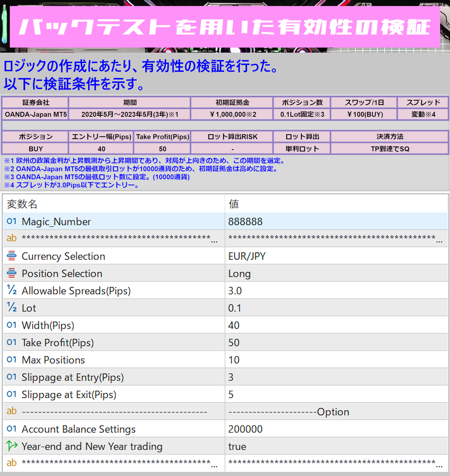Select the Position Selection row label

point(62,273)
